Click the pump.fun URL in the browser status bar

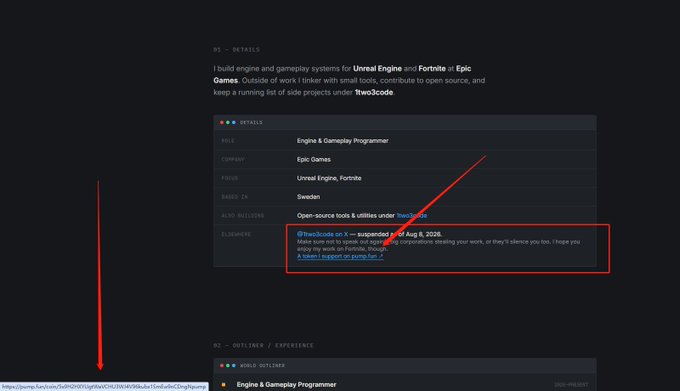click(104, 387)
